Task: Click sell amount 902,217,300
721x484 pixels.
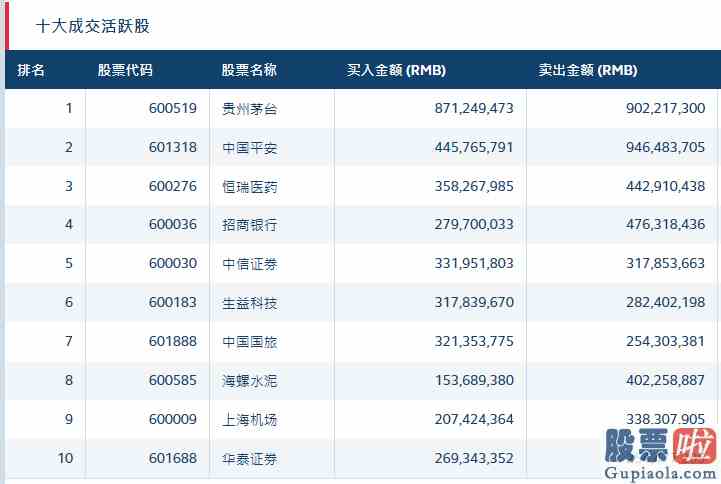Action: (x=665, y=108)
